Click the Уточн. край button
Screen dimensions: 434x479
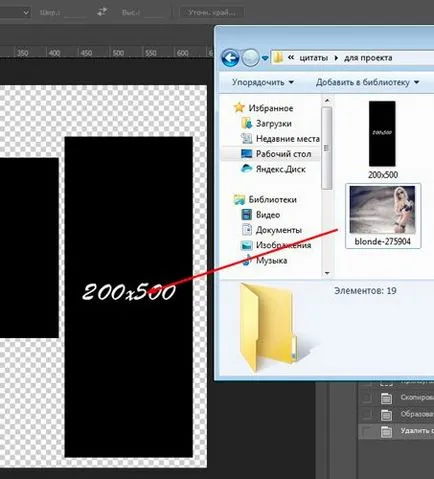click(x=212, y=13)
